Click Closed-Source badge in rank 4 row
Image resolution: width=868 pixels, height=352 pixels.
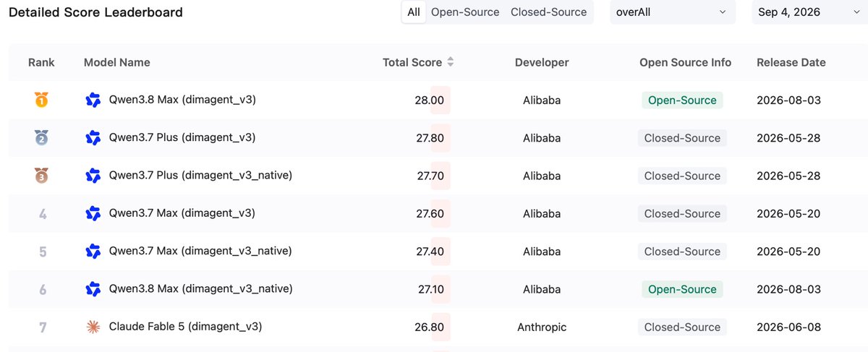click(682, 213)
